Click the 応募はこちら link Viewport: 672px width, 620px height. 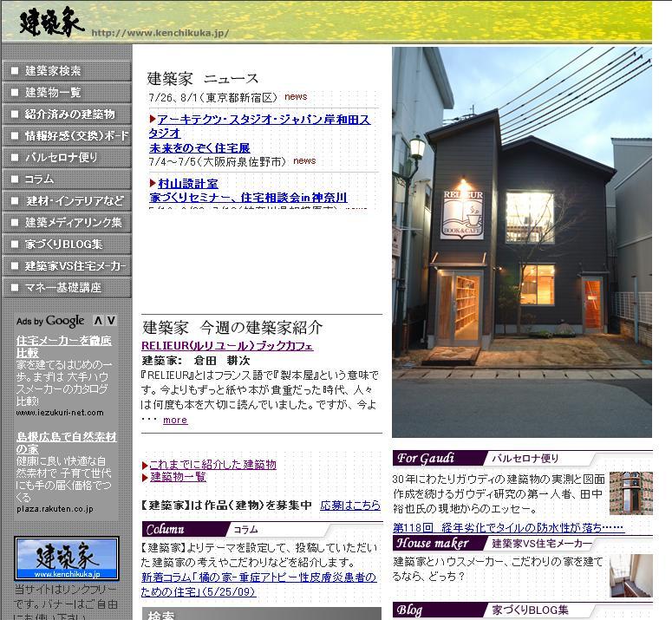pos(350,506)
